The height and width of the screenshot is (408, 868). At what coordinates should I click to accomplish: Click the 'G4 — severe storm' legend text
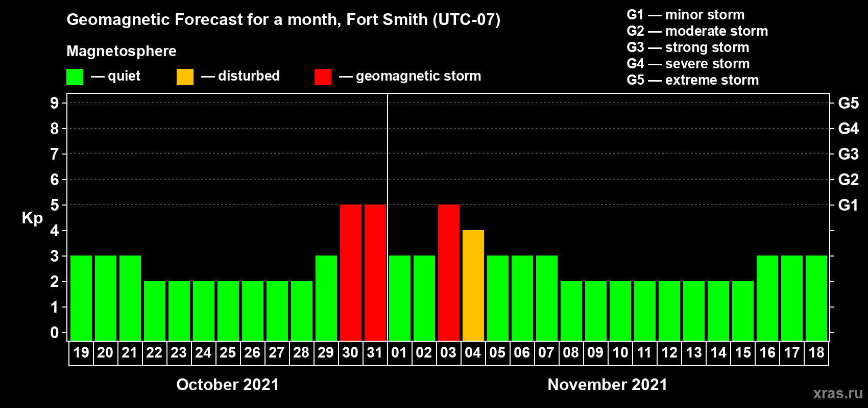pyautogui.click(x=688, y=64)
